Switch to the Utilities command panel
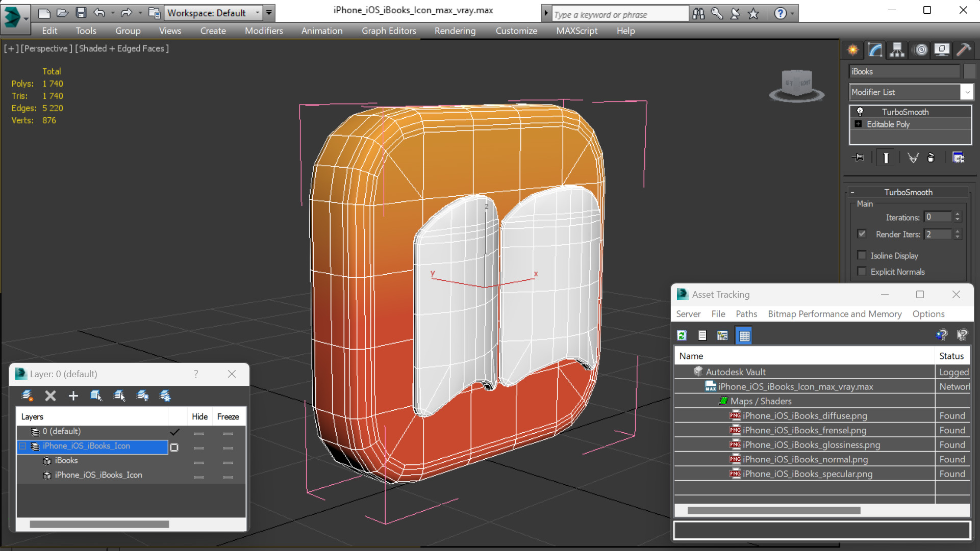This screenshot has height=551, width=980. tap(964, 50)
